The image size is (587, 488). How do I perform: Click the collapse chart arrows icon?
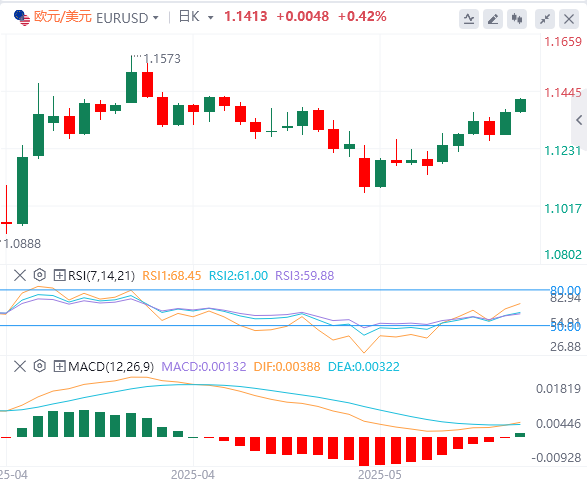click(x=545, y=19)
